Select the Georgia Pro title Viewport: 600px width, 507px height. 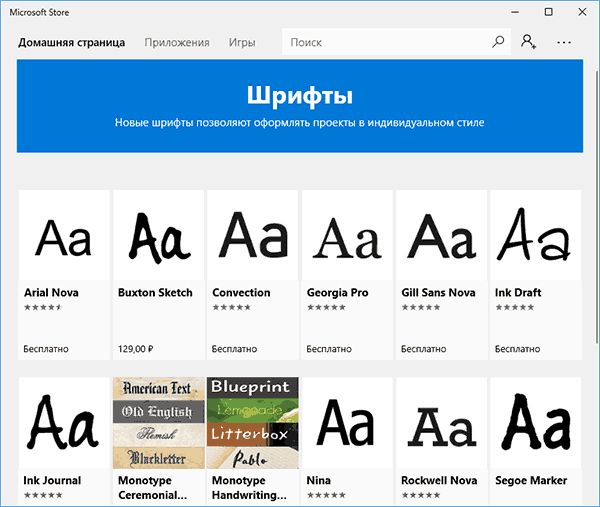(x=338, y=293)
